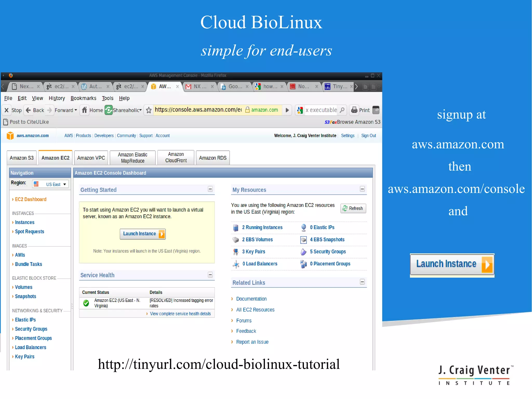Click the Refresh button in My Resources
Screen dimensions: 532x399
353,208
